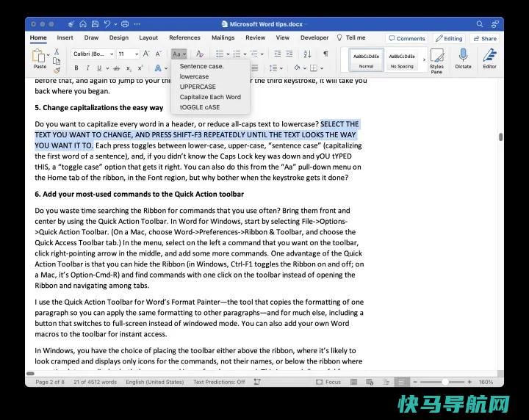
Task: Click the Subscript icon
Action: 129,68
